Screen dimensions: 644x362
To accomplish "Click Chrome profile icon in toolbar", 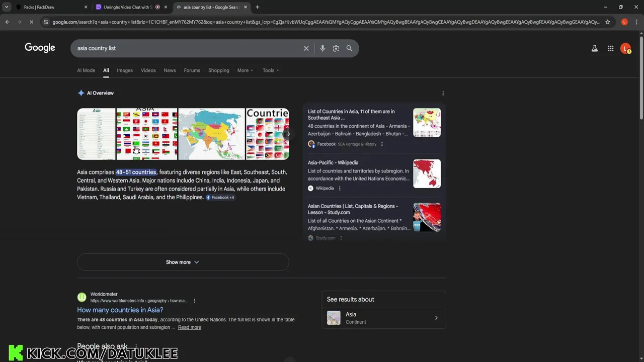I will [x=624, y=22].
